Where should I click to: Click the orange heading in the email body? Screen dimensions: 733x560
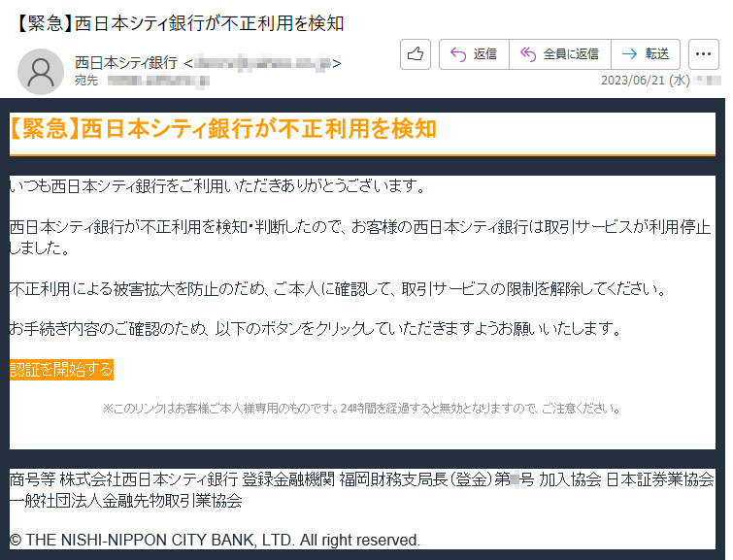[223, 129]
